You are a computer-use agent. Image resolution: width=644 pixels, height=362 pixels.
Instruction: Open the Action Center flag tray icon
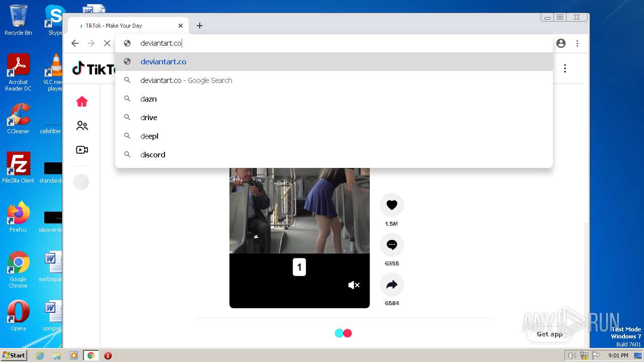[x=596, y=355]
